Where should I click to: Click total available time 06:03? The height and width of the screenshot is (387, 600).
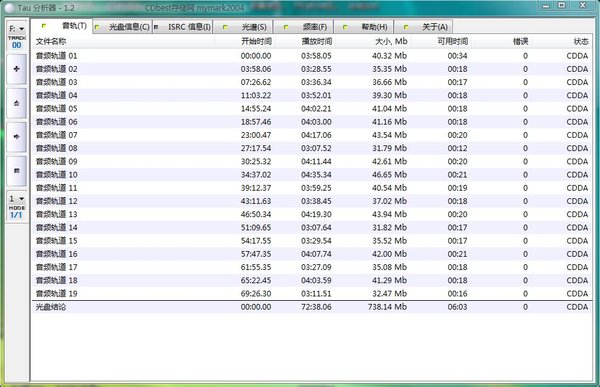point(457,307)
